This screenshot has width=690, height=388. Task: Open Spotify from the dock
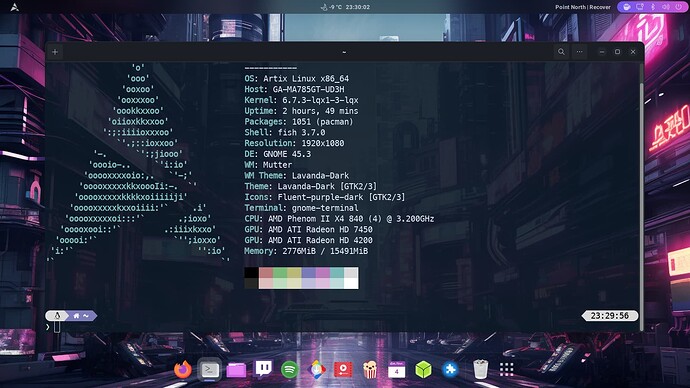click(290, 370)
